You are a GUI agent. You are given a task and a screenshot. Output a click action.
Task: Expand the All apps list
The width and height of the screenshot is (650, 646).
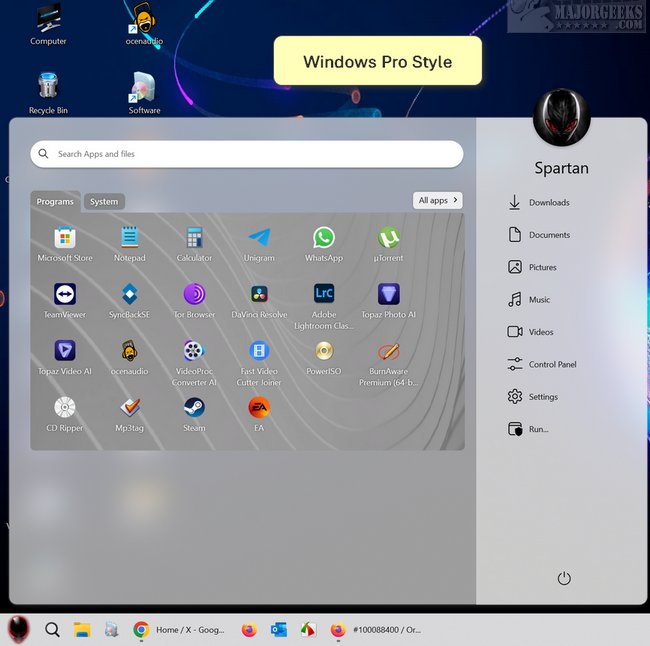click(438, 200)
